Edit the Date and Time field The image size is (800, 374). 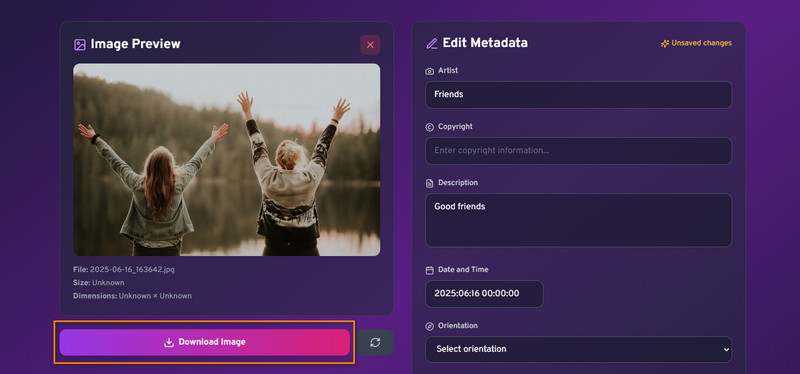coord(484,294)
